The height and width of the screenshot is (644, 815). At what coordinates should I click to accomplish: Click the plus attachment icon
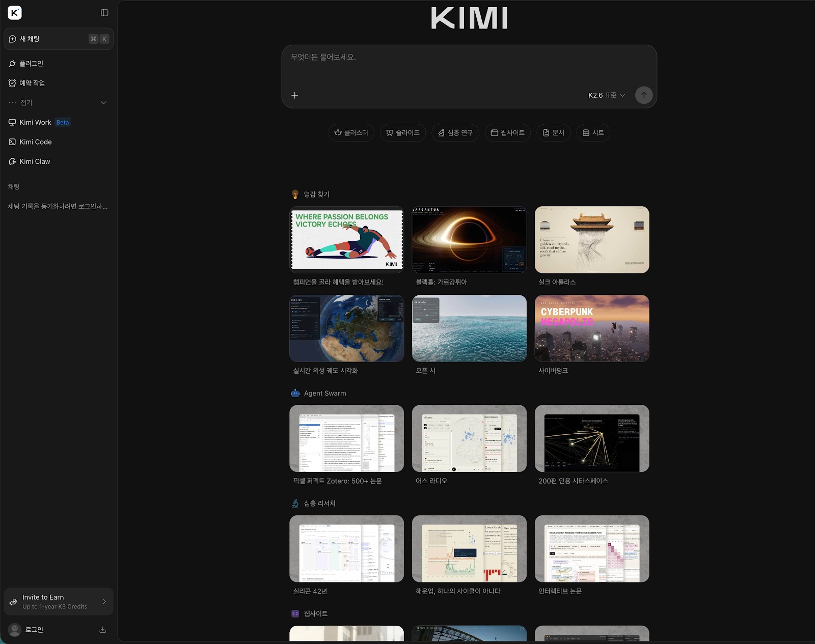coord(294,95)
